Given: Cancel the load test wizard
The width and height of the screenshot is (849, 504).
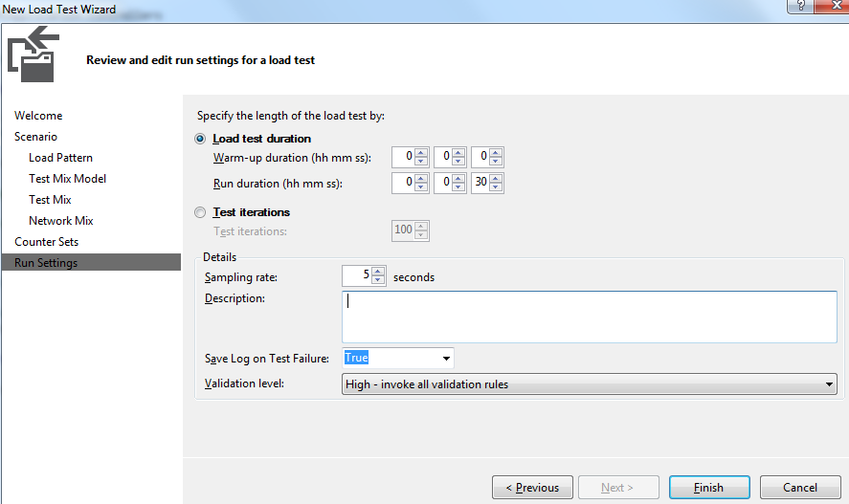Looking at the screenshot, I should tap(799, 488).
